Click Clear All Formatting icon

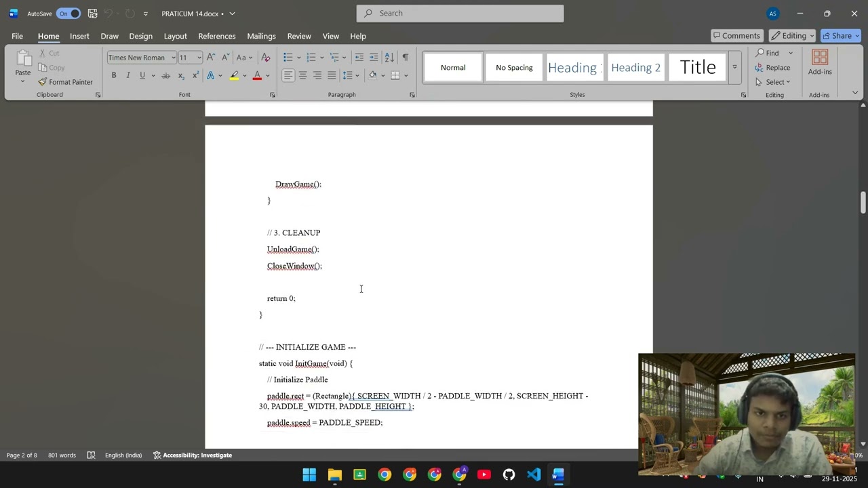[266, 57]
